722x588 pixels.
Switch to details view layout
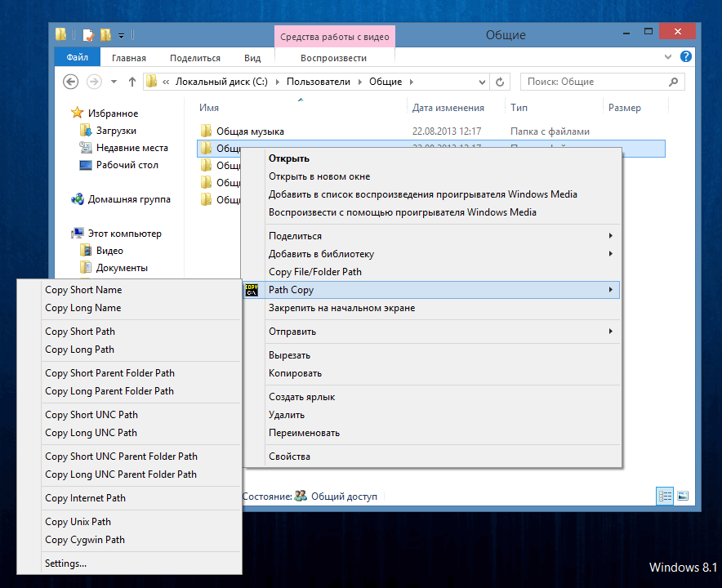pyautogui.click(x=665, y=496)
